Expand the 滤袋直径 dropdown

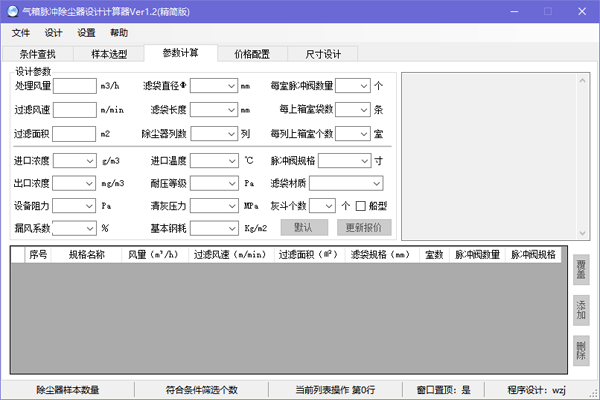(214, 86)
